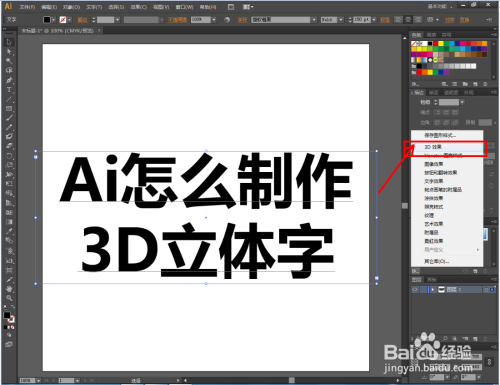The width and height of the screenshot is (500, 385).
Task: Select the Mesh tool
Action: click(x=9, y=212)
